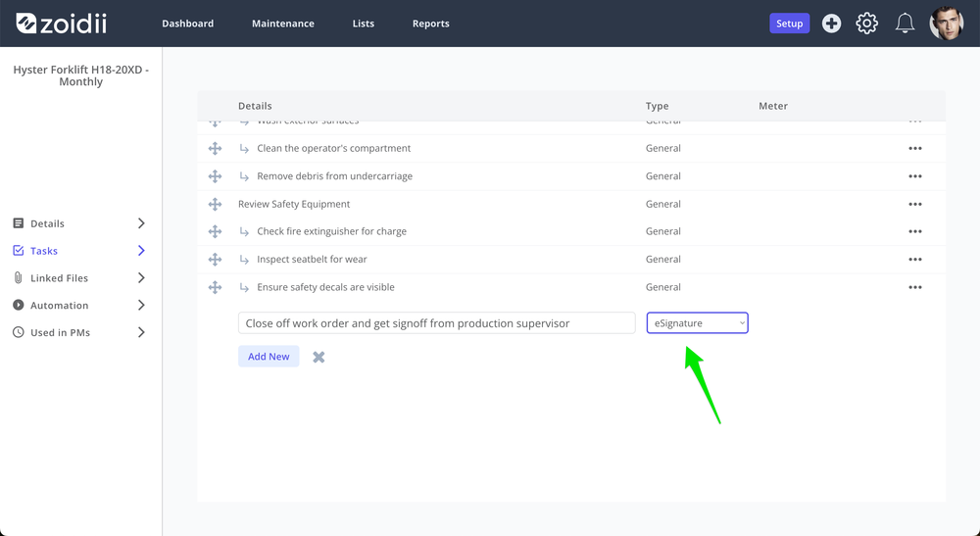This screenshot has height=536, width=980.
Task: Click General type in Review Safety Equipment row
Action: pyautogui.click(x=663, y=204)
